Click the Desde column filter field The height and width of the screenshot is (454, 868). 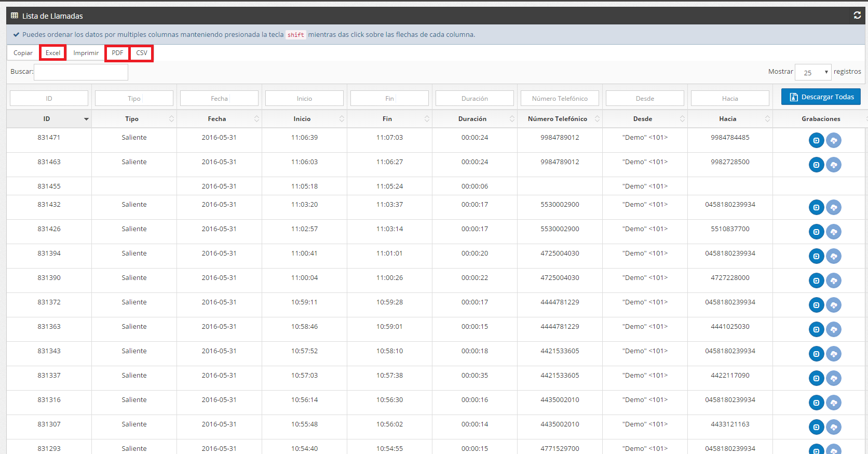coord(645,98)
